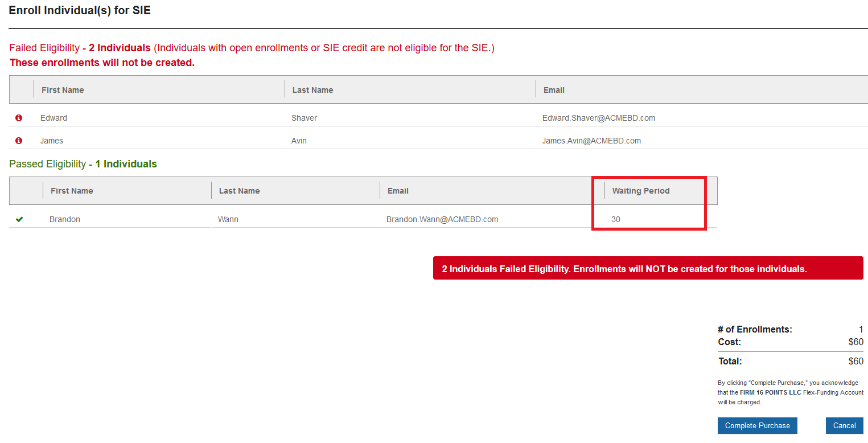Click the red alert icon beside Edward Shaver
The image size is (868, 443).
click(19, 117)
